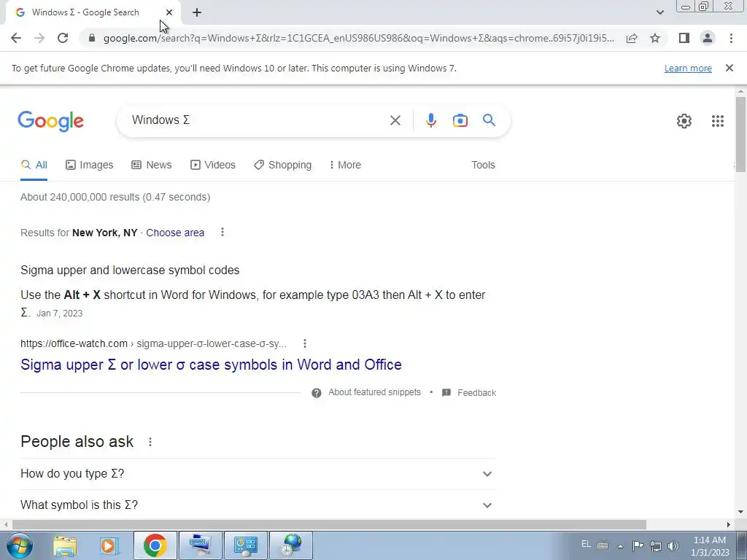The width and height of the screenshot is (747, 560).
Task: Dismiss the Chrome update notification bar
Action: [x=729, y=68]
